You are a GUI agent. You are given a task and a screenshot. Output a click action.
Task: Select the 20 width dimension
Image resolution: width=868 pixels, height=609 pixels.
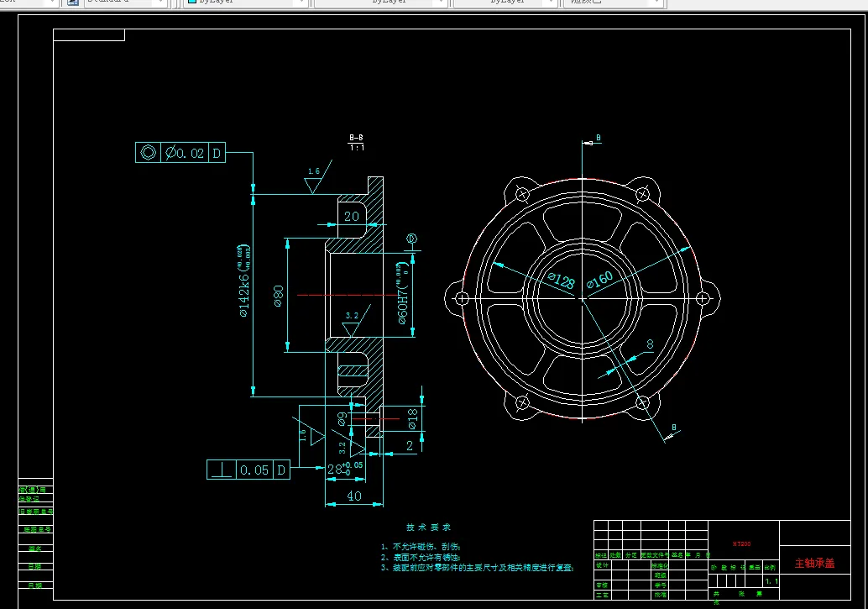[x=352, y=217]
